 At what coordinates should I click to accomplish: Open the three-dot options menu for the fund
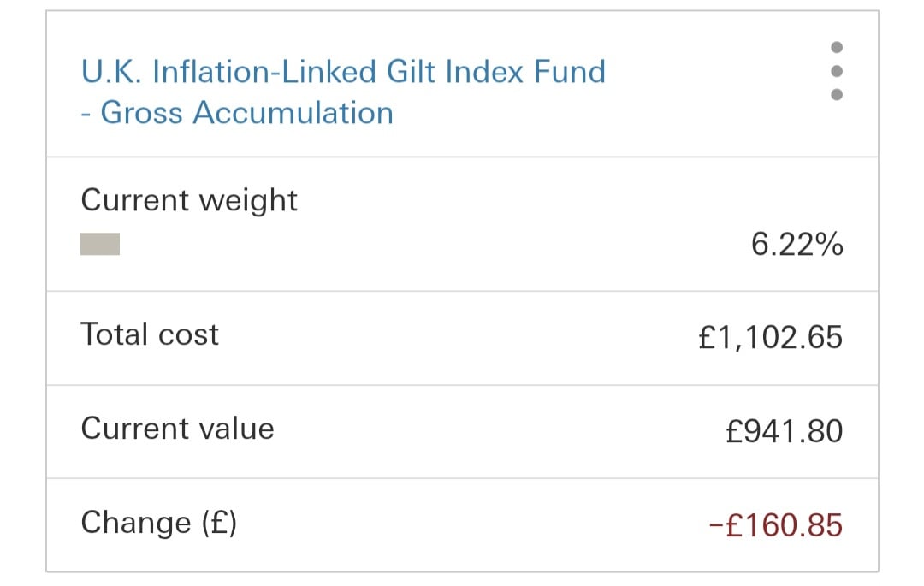837,70
